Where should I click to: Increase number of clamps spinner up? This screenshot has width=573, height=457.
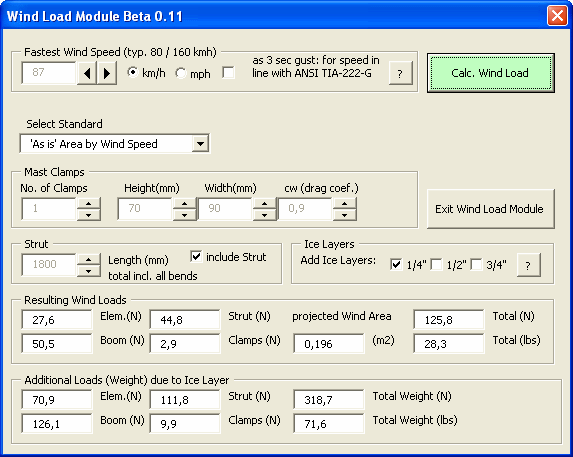click(x=88, y=203)
